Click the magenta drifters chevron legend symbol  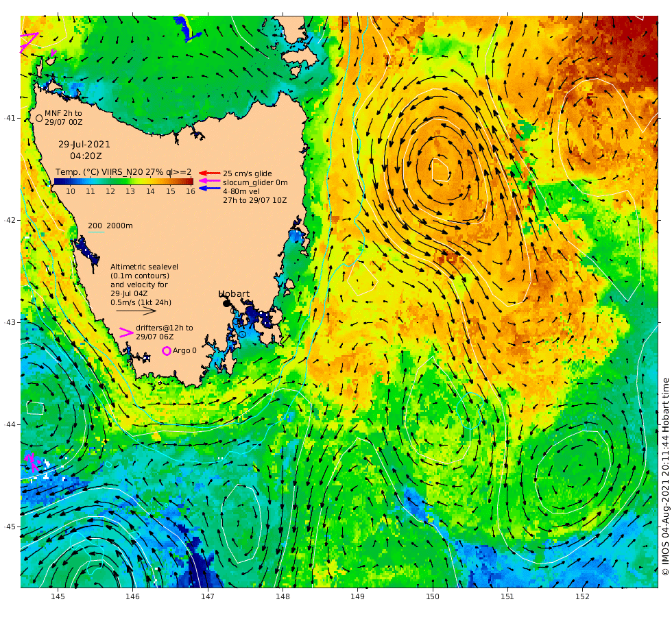(x=126, y=332)
